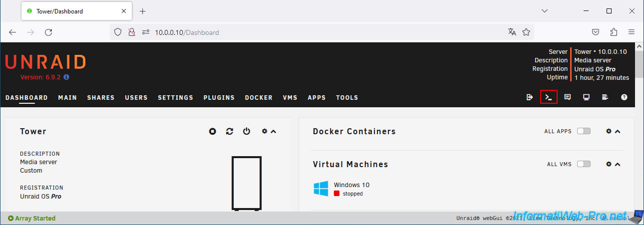This screenshot has width=644, height=225.
Task: Open the DOCKER menu
Action: (x=259, y=97)
